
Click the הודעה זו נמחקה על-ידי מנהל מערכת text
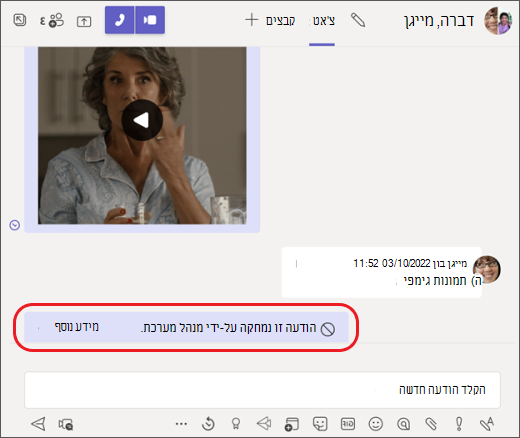(x=228, y=328)
